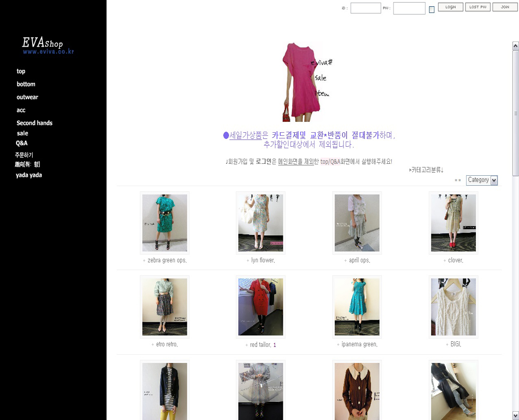Screen dimensions: 519x420
Task: Focus the PW password field
Action: click(409, 8)
